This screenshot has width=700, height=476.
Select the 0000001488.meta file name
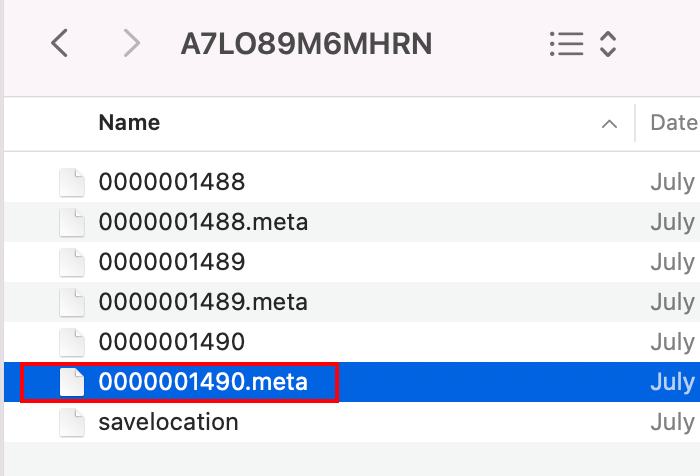pyautogui.click(x=203, y=222)
